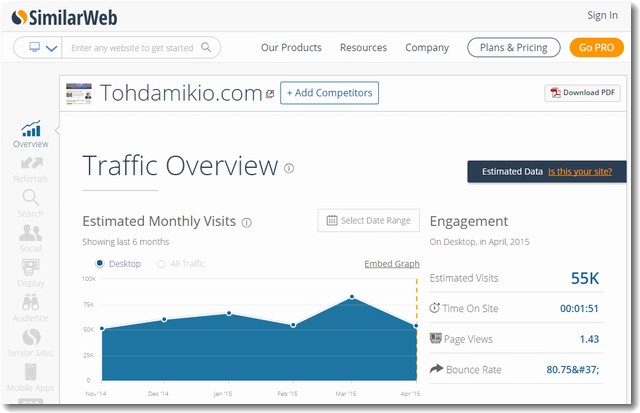Click the Nov '14 data point on graph
This screenshot has height=413, width=640.
point(102,329)
